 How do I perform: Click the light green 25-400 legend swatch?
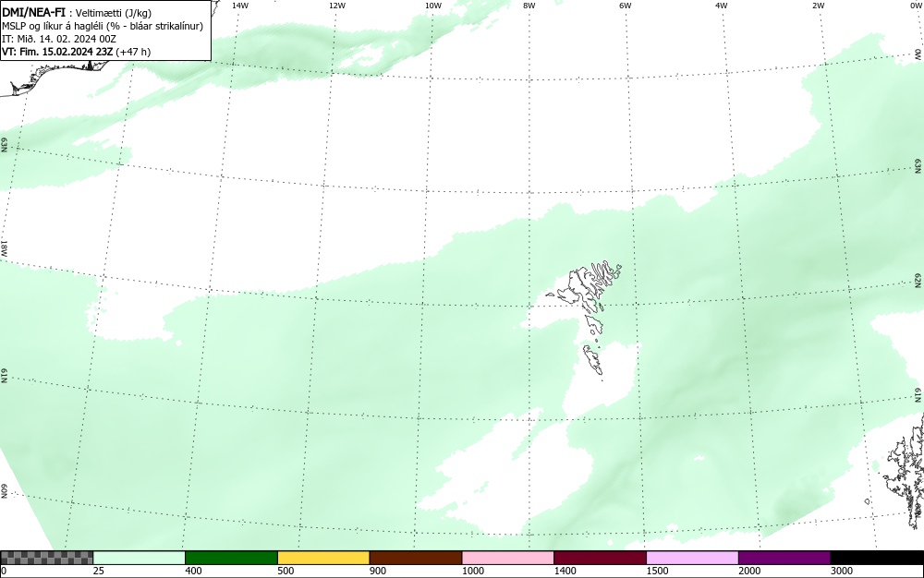click(140, 558)
